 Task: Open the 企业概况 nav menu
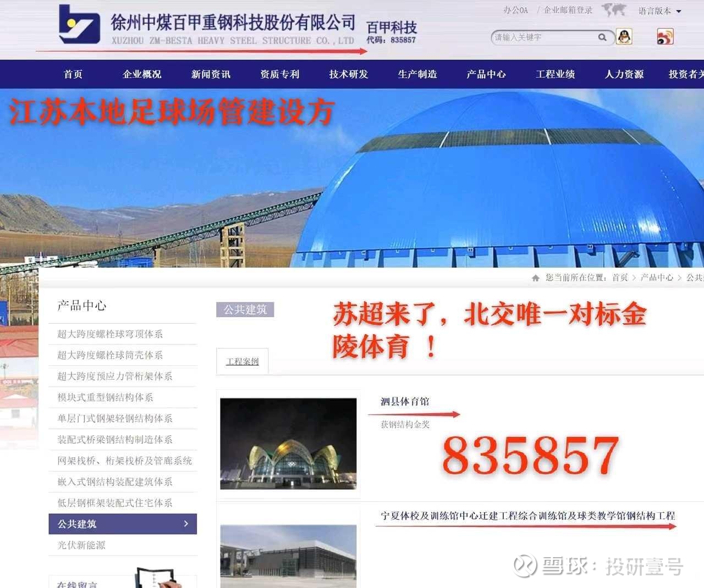(142, 74)
